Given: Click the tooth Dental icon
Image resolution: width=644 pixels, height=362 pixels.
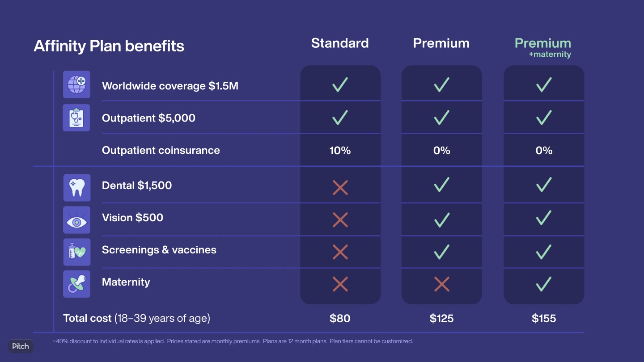Looking at the screenshot, I should 76,188.
